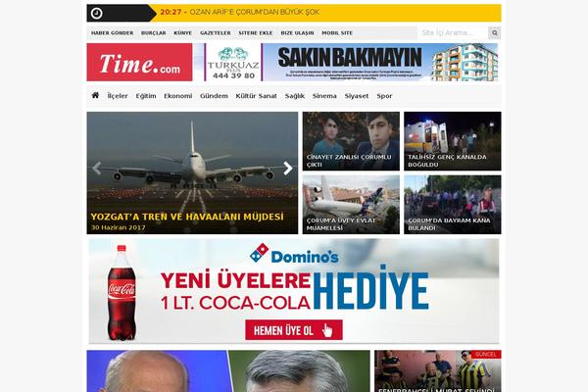588x392 pixels.
Task: Advance the slider with right arrow
Action: [287, 169]
